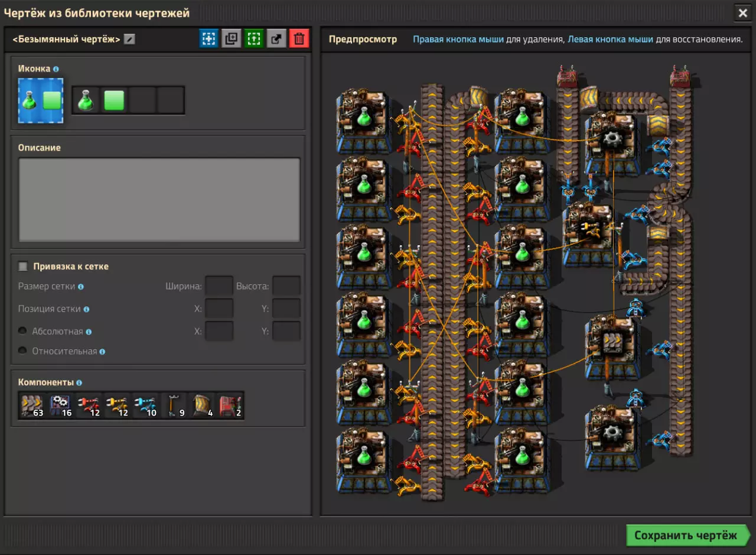
Task: Click the underground belt component showing 4
Action: [202, 405]
